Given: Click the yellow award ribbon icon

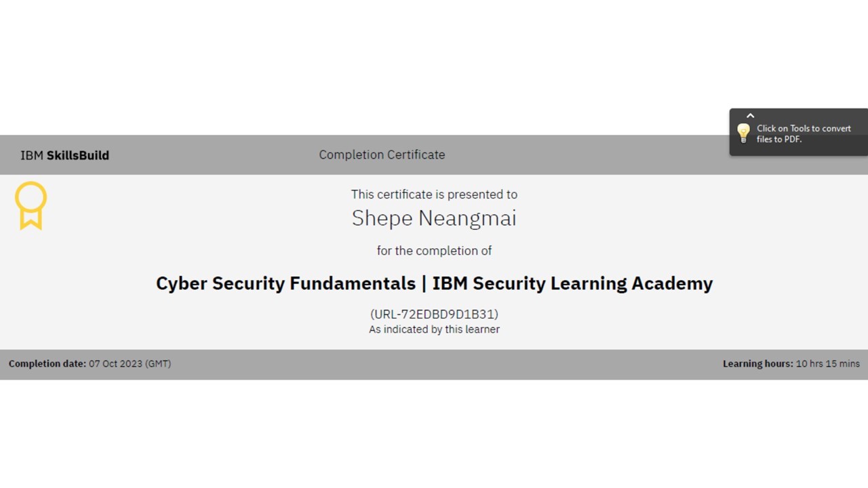Looking at the screenshot, I should (31, 205).
